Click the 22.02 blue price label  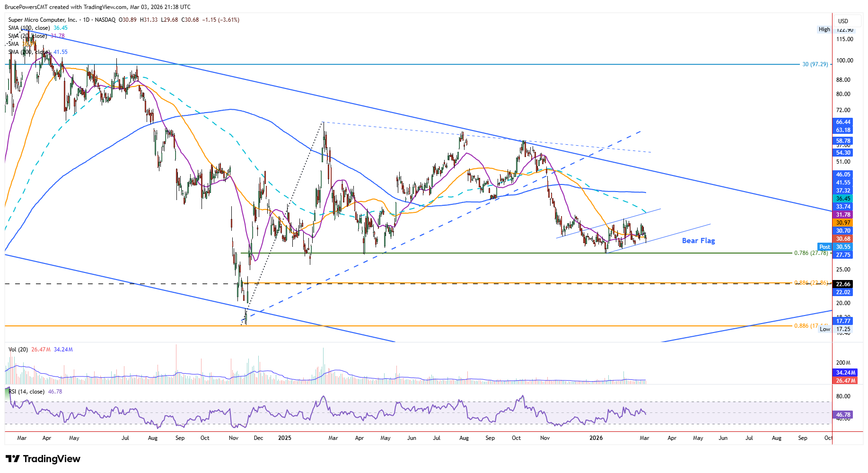click(x=843, y=292)
